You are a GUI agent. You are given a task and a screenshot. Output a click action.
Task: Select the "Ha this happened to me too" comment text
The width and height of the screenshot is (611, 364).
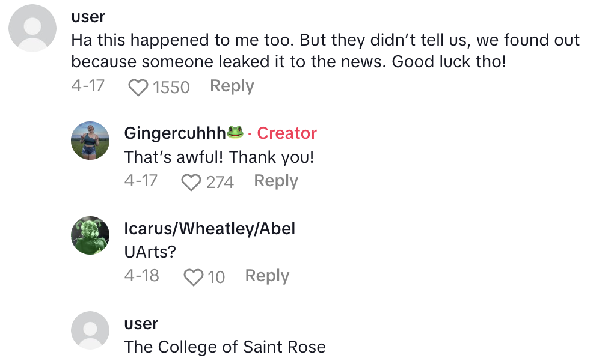pyautogui.click(x=325, y=51)
